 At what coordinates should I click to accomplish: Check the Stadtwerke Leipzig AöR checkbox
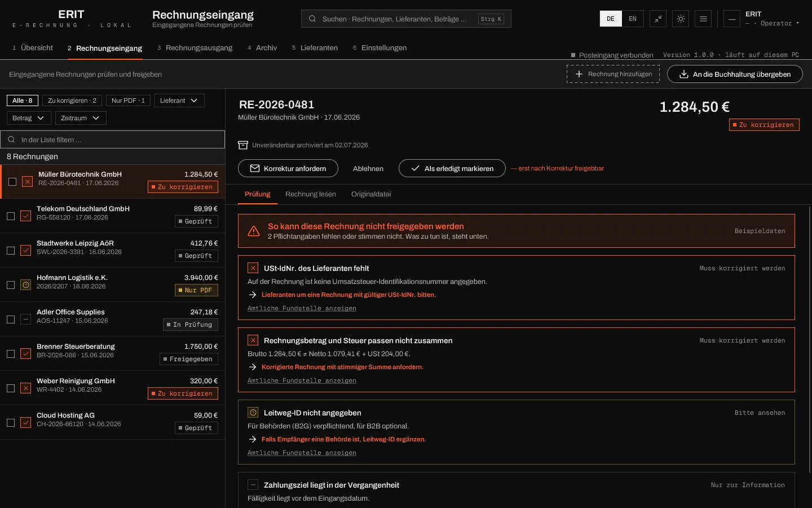[x=11, y=251]
